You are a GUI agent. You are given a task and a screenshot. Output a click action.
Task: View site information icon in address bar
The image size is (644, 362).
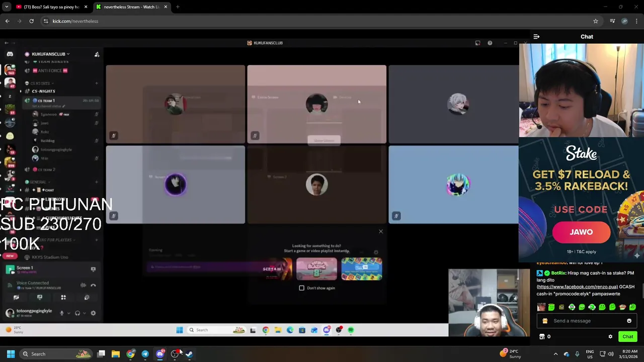click(x=46, y=21)
